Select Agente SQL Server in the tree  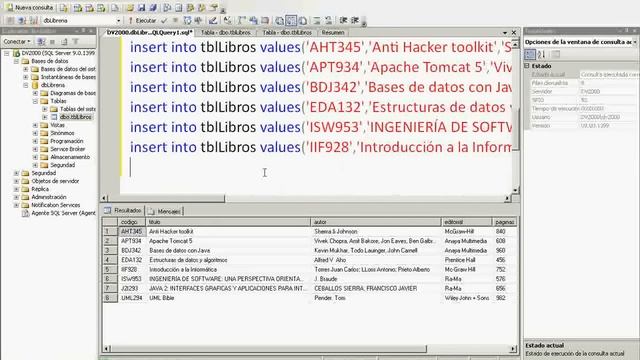(63, 213)
